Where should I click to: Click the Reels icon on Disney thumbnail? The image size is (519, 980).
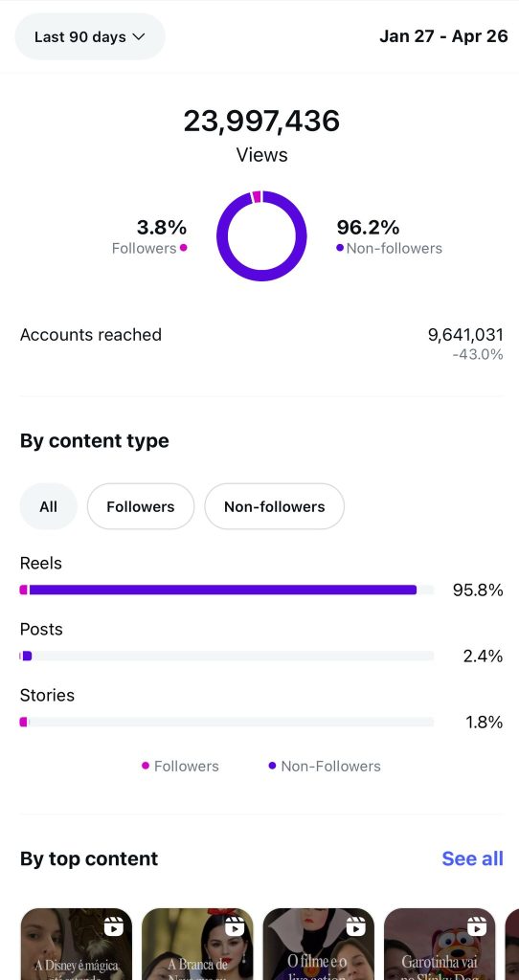click(114, 925)
